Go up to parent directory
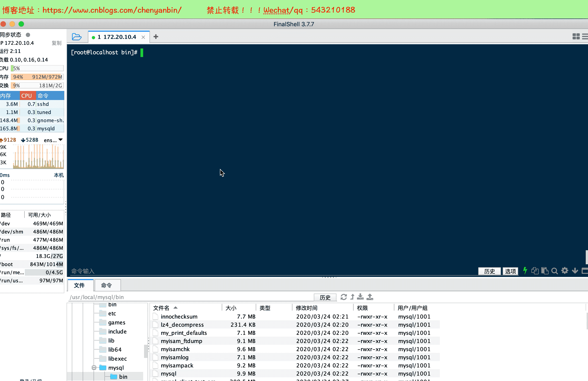Viewport: 588px width, 381px height. [x=352, y=297]
